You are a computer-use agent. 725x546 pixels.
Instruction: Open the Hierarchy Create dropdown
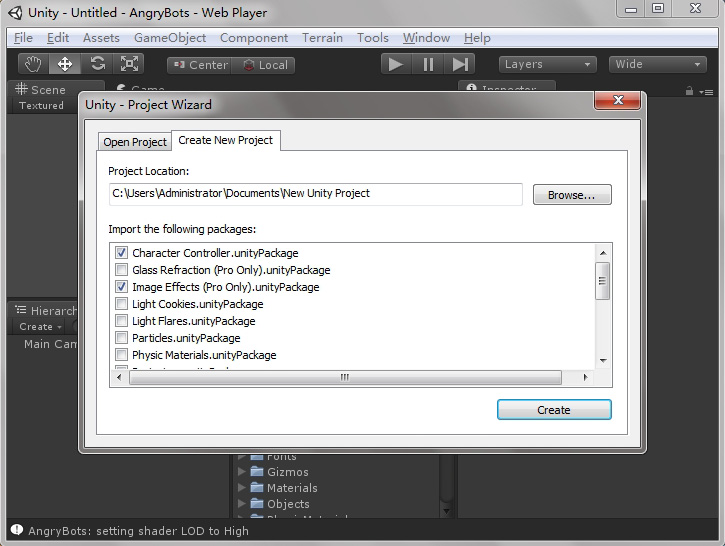coord(40,326)
